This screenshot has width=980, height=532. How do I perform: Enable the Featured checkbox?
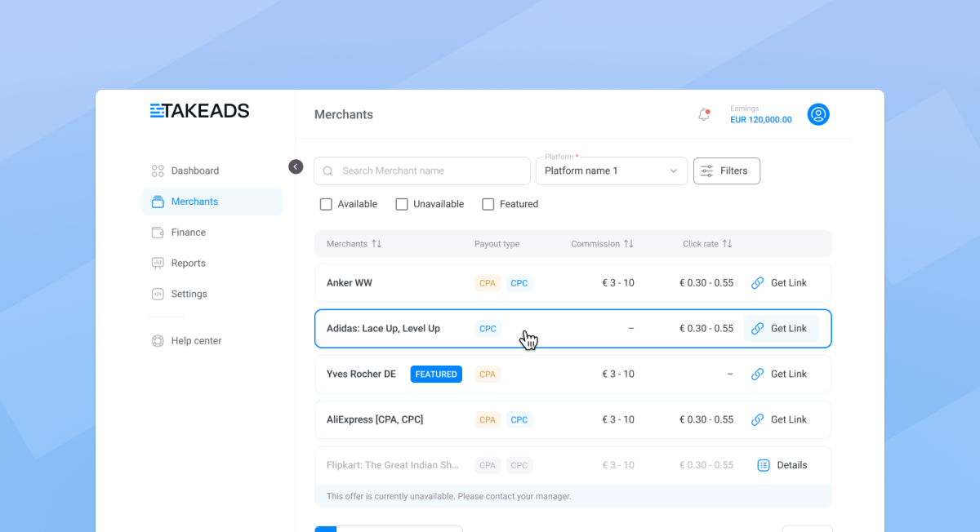488,204
